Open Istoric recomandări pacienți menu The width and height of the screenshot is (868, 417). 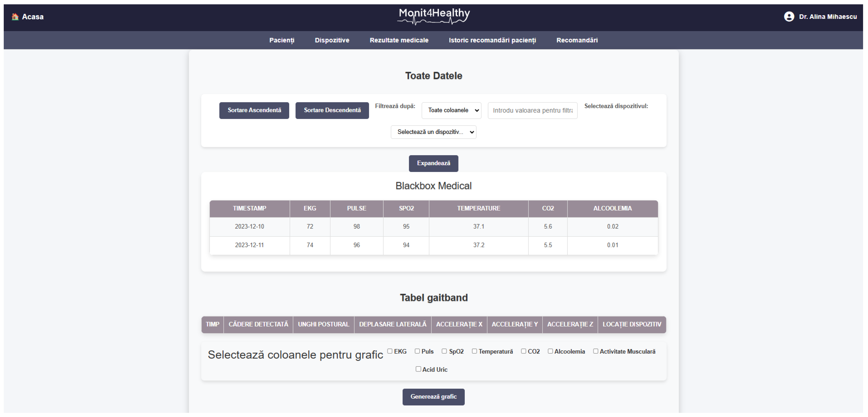click(492, 40)
